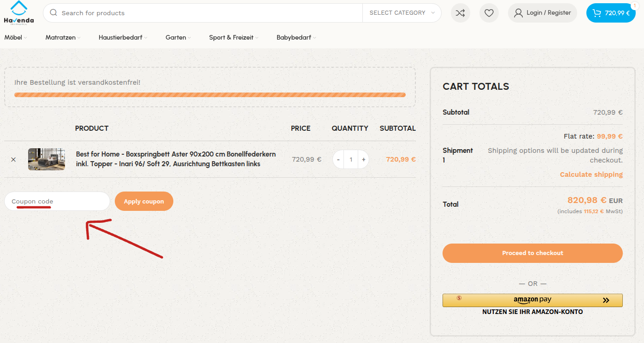Click Login / Register
Image resolution: width=644 pixels, height=343 pixels.
tap(543, 13)
